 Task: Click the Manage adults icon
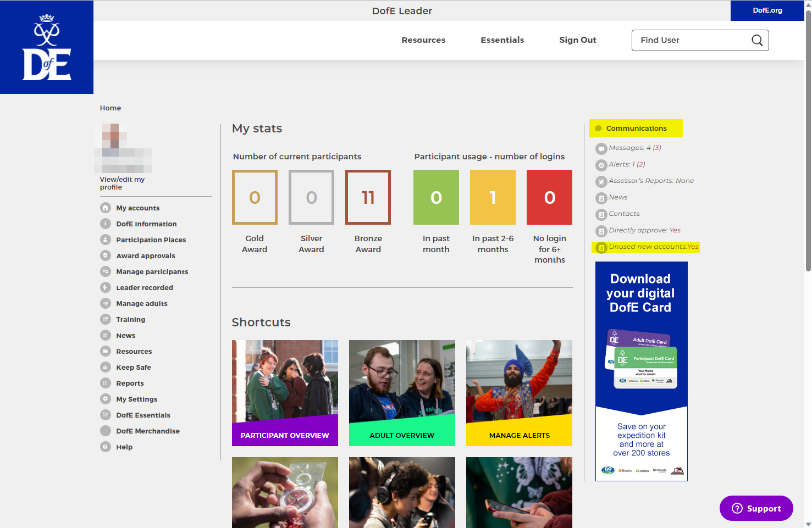[106, 303]
